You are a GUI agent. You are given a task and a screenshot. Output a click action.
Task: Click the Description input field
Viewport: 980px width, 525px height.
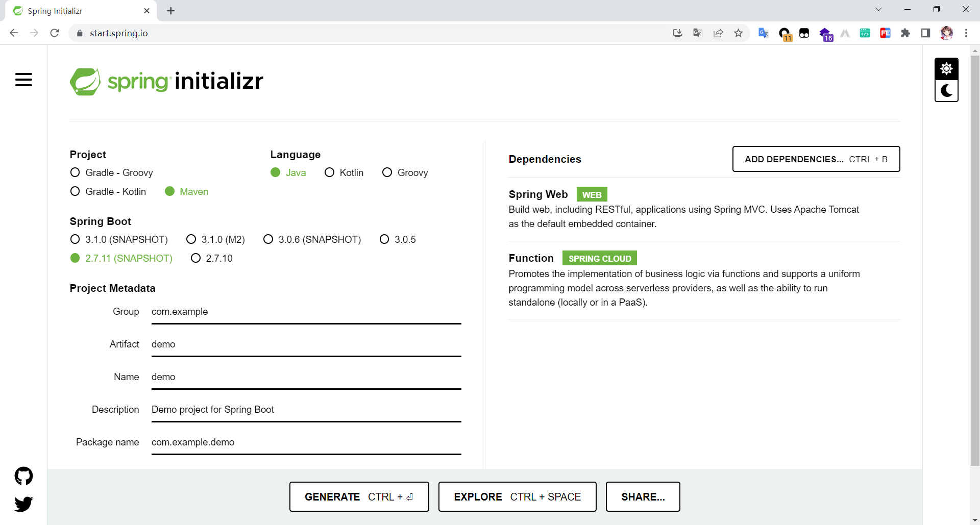306,410
